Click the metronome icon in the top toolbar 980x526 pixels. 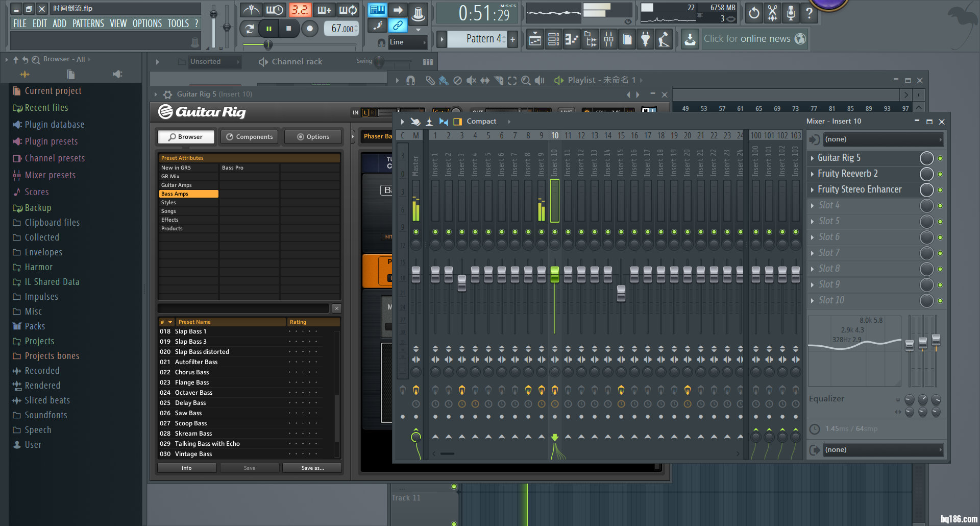pos(251,10)
